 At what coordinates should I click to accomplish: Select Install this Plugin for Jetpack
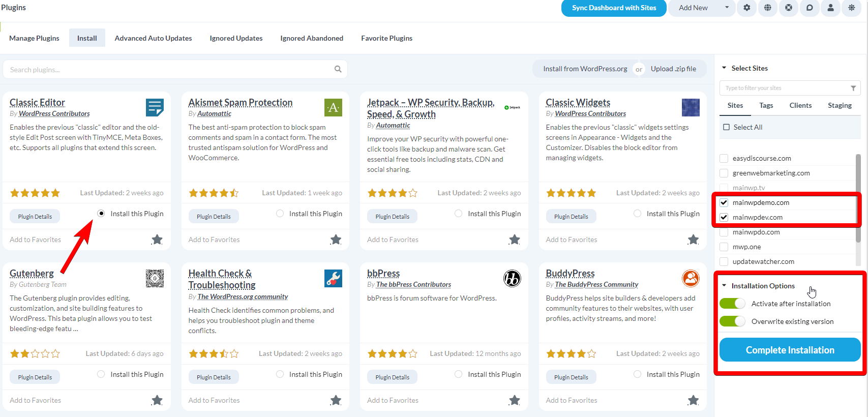(458, 214)
